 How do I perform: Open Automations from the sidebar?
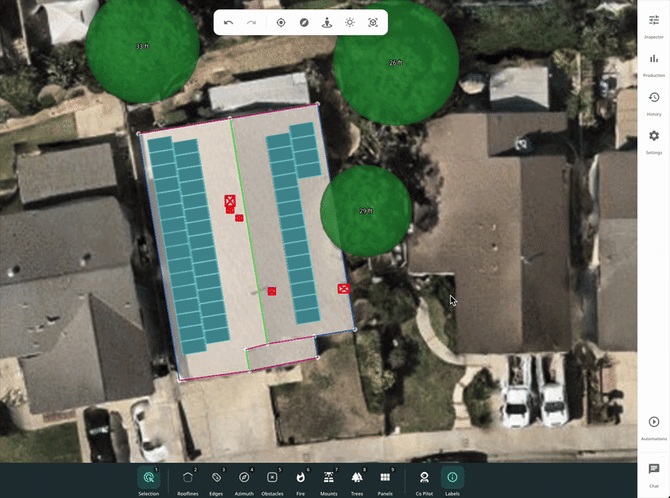[654, 428]
